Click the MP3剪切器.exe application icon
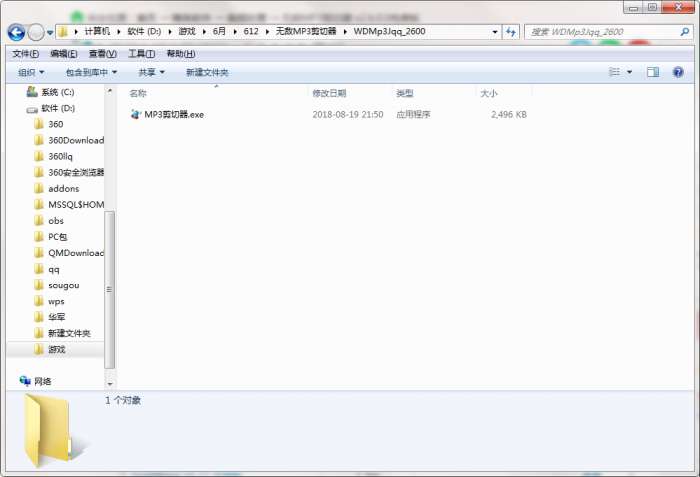This screenshot has width=700, height=477. coord(135,114)
